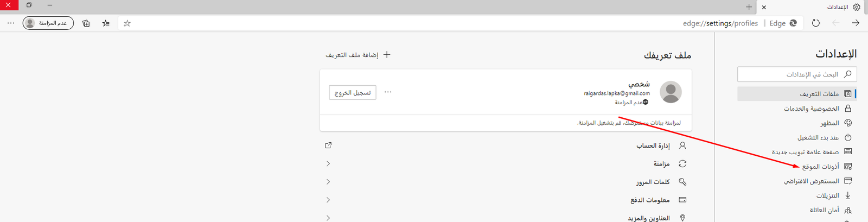The width and height of the screenshot is (868, 222).
Task: Go to Appearance (المظهر) settings
Action: (829, 123)
